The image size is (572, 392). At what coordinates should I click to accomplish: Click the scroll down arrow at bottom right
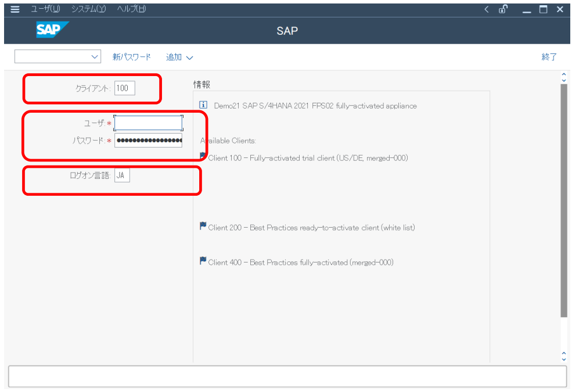[564, 359]
